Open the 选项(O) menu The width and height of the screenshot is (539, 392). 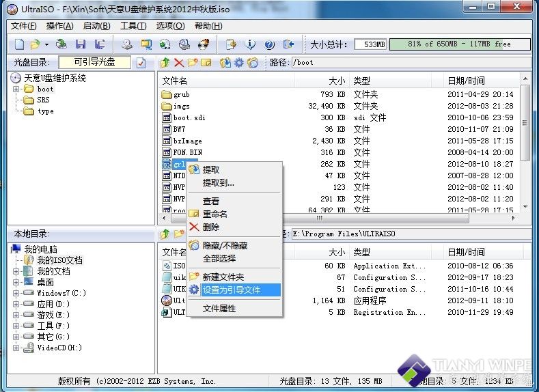171,26
